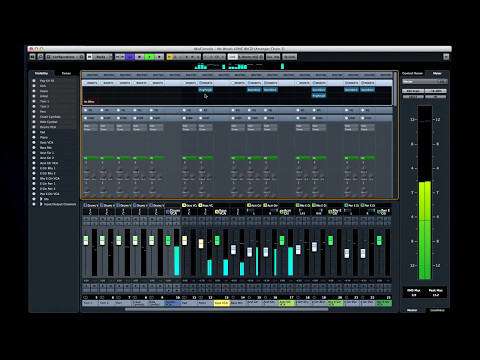Viewport: 480px width, 360px height.
Task: Click 'Acst Gtr VCA' in the visibility list
Action: coord(49,163)
